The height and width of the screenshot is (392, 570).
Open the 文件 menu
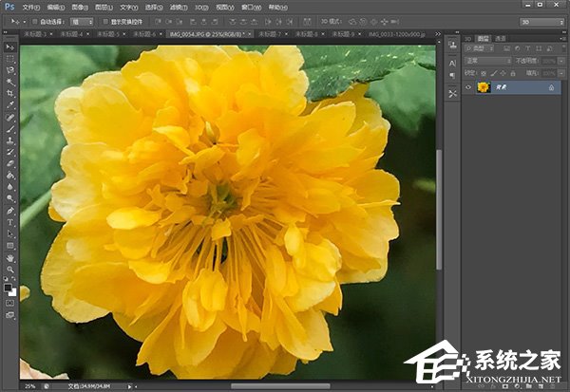point(29,6)
